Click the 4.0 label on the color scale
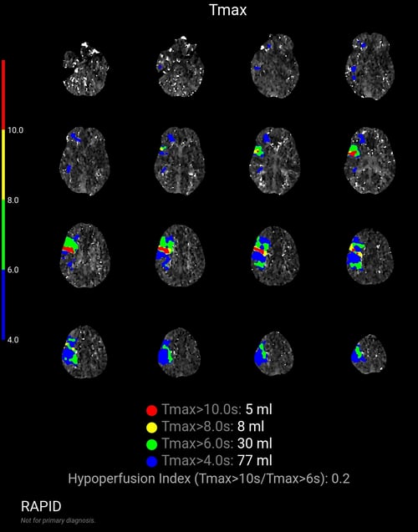Screen dimensions: 418x532 tap(13, 340)
